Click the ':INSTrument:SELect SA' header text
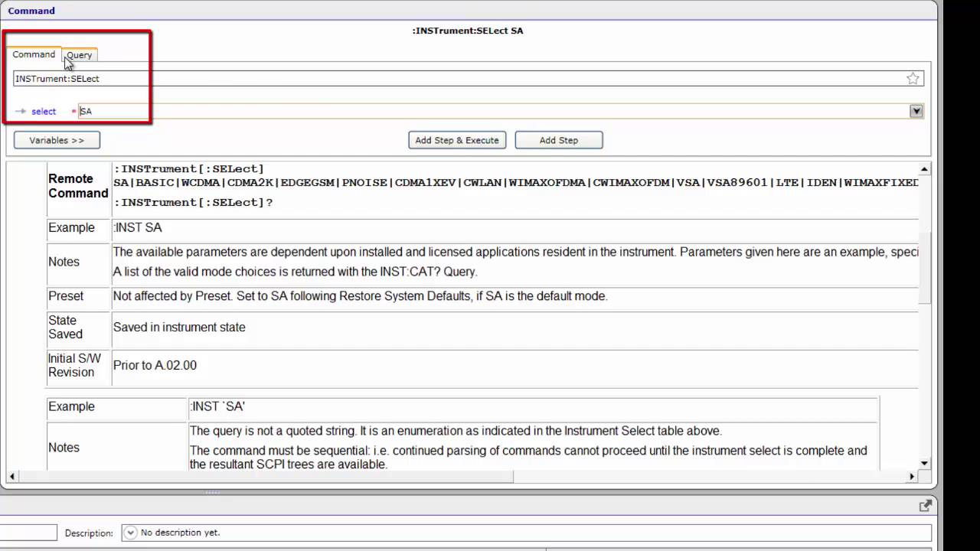Viewport: 980px width, 551px height. tap(468, 31)
